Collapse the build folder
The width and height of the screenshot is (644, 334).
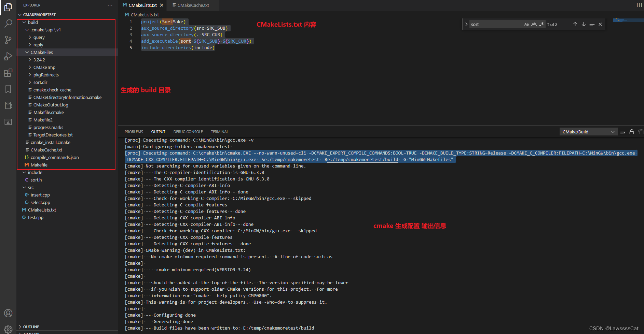[x=67, y=22]
